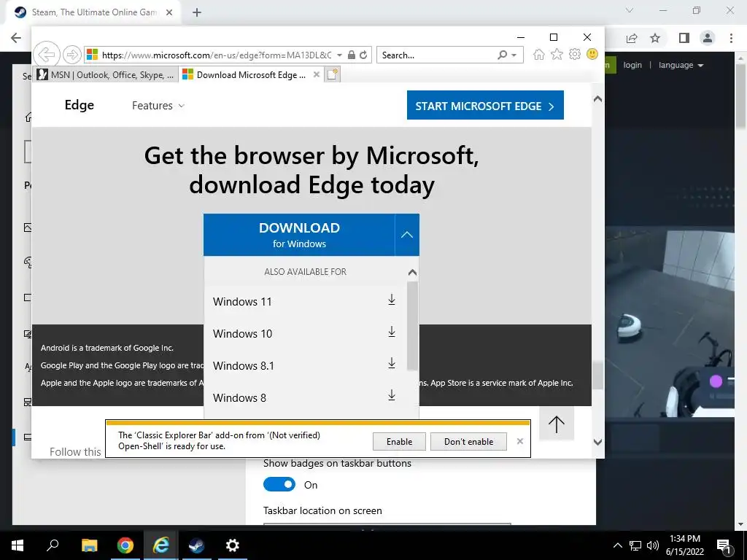Expand the Features menu
The width and height of the screenshot is (747, 560).
(x=158, y=106)
